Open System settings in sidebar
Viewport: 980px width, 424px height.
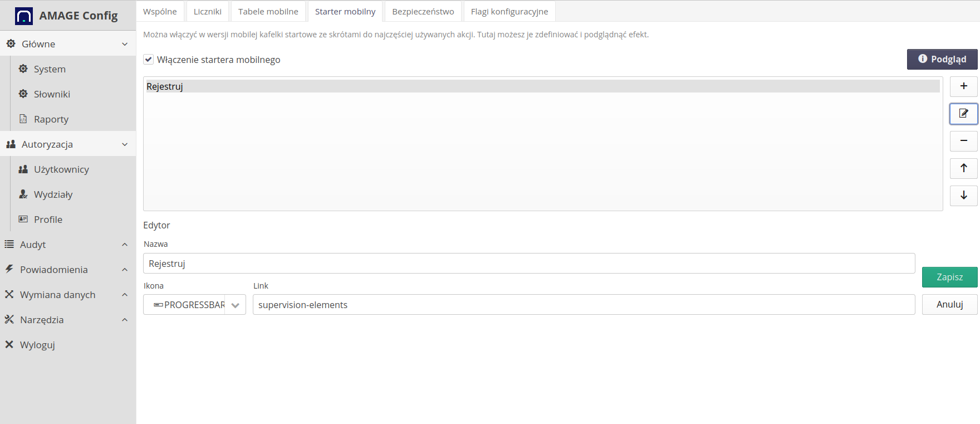point(50,69)
